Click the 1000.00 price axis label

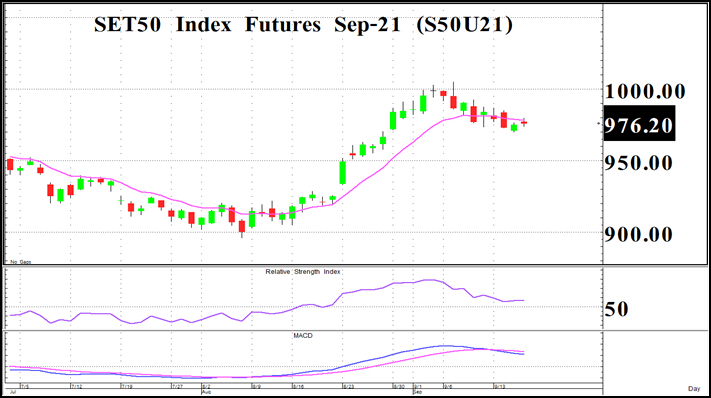(x=645, y=91)
